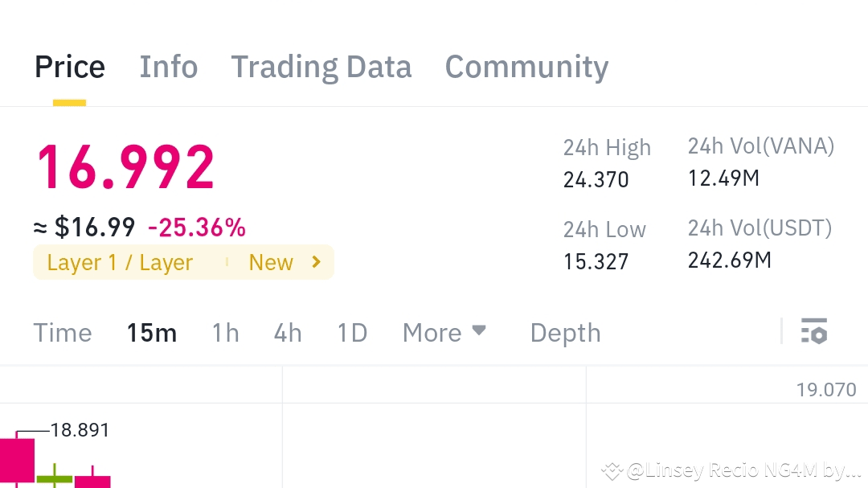
Task: Click the -25.36% price change
Action: coord(197,228)
